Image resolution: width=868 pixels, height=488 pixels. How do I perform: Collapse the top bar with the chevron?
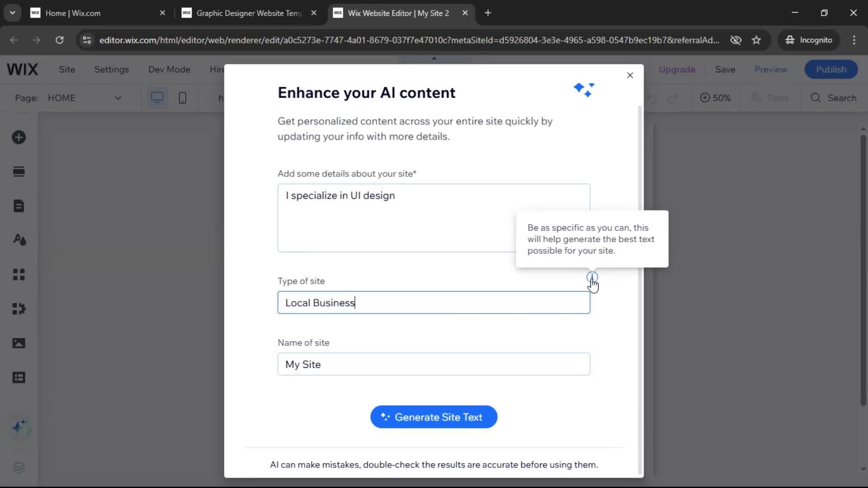434,59
